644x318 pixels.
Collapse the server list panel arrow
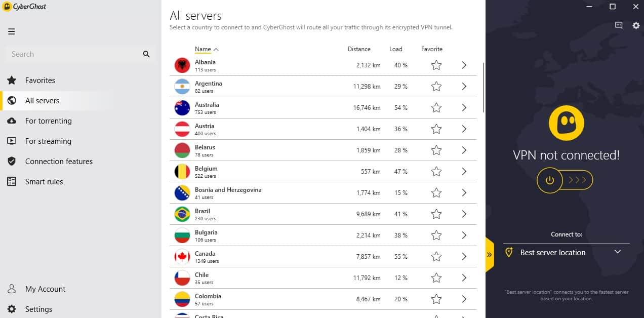coord(489,255)
